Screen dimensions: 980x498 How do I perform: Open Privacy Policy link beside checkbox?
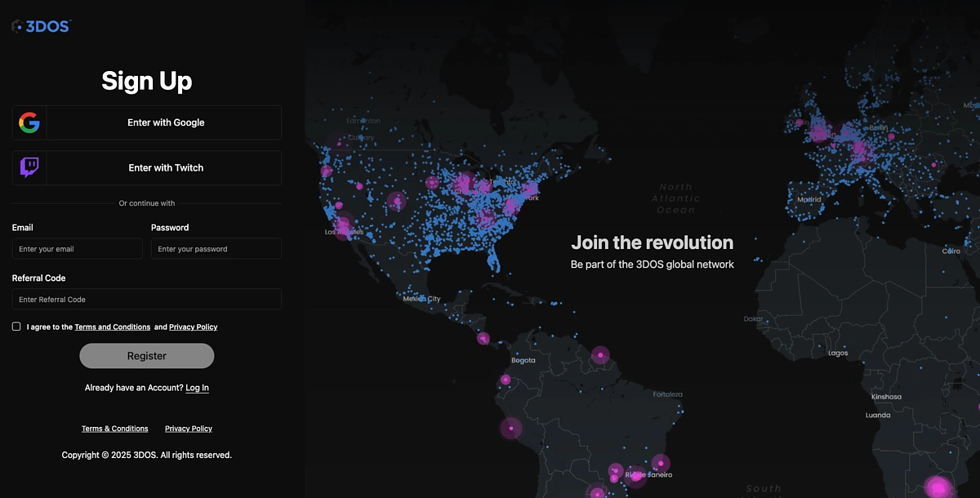tap(194, 327)
